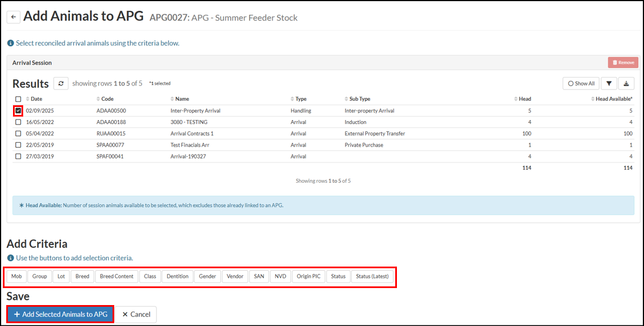Click Add Selected Animals to APG
This screenshot has width=644, height=326.
(x=60, y=314)
